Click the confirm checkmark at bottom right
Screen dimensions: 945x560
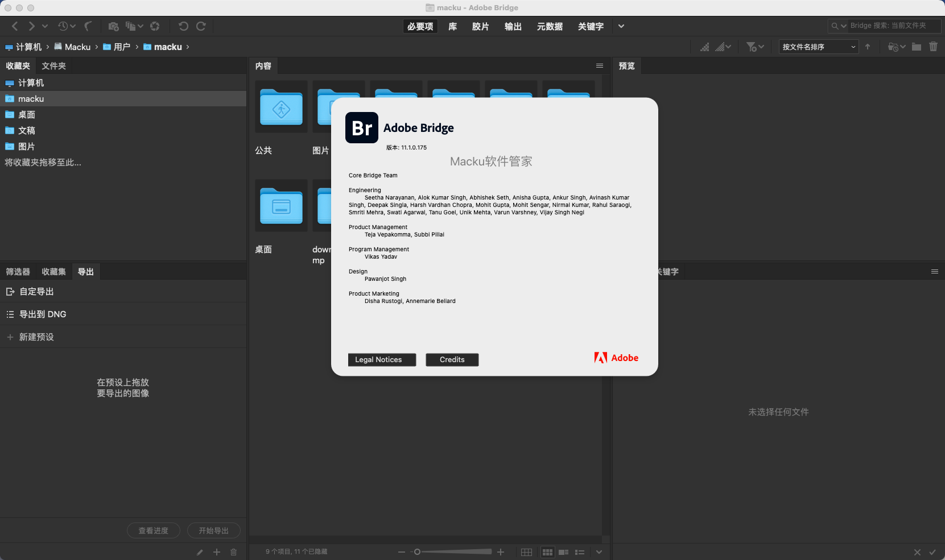click(x=932, y=552)
